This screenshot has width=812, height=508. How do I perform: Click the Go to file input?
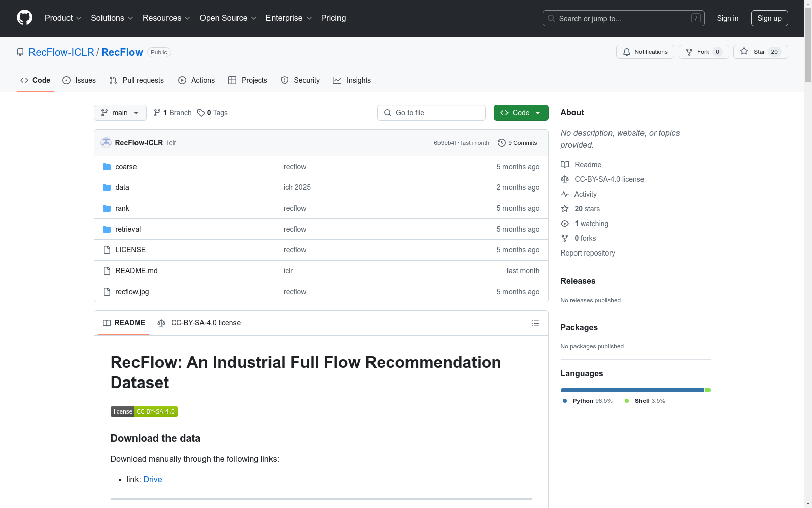431,113
